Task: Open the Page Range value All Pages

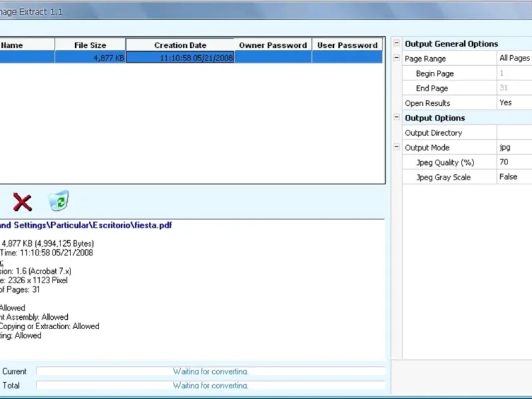Action: [x=514, y=59]
